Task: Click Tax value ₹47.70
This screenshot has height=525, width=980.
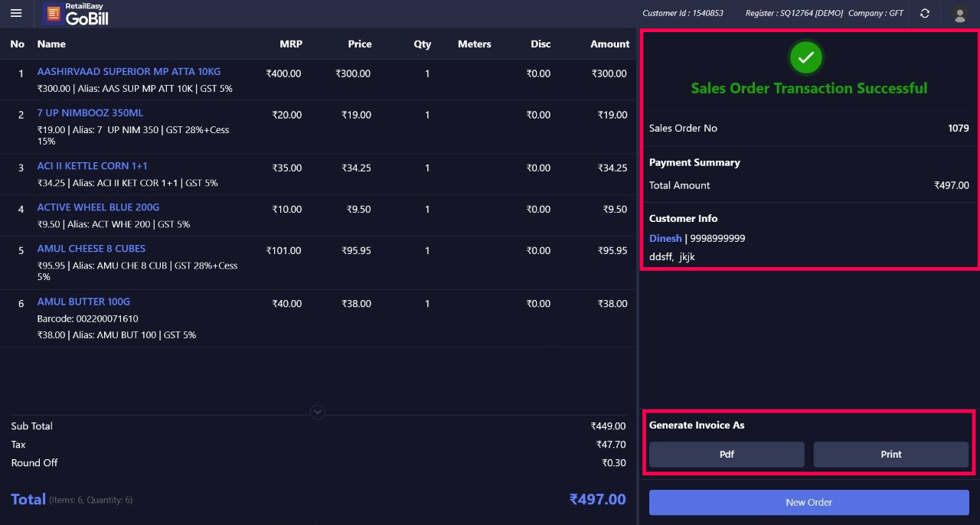Action: pos(611,445)
